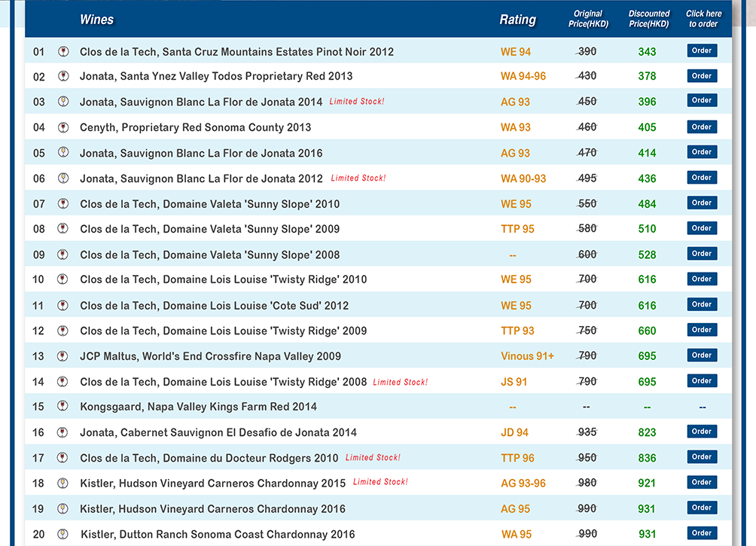
Task: Click discounted price 836
Action: tap(647, 458)
